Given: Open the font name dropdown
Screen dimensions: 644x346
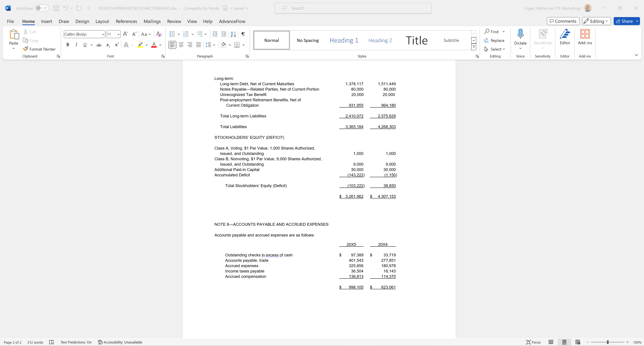Looking at the screenshot, I should click(x=103, y=34).
